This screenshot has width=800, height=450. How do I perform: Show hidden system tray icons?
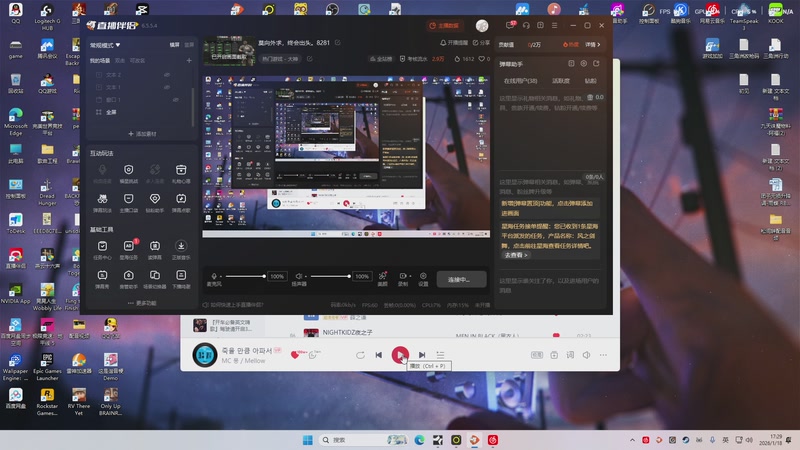pyautogui.click(x=632, y=440)
